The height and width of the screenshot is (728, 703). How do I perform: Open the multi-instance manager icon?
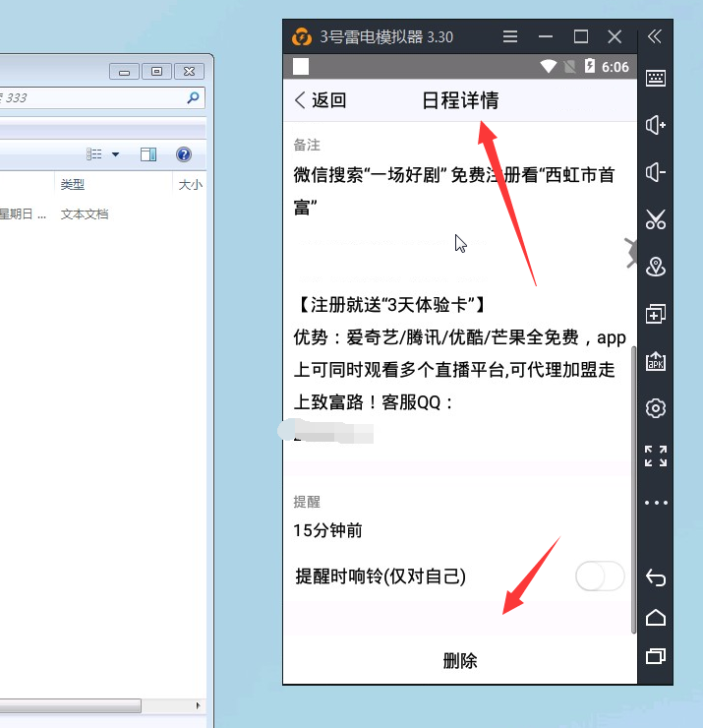655,315
